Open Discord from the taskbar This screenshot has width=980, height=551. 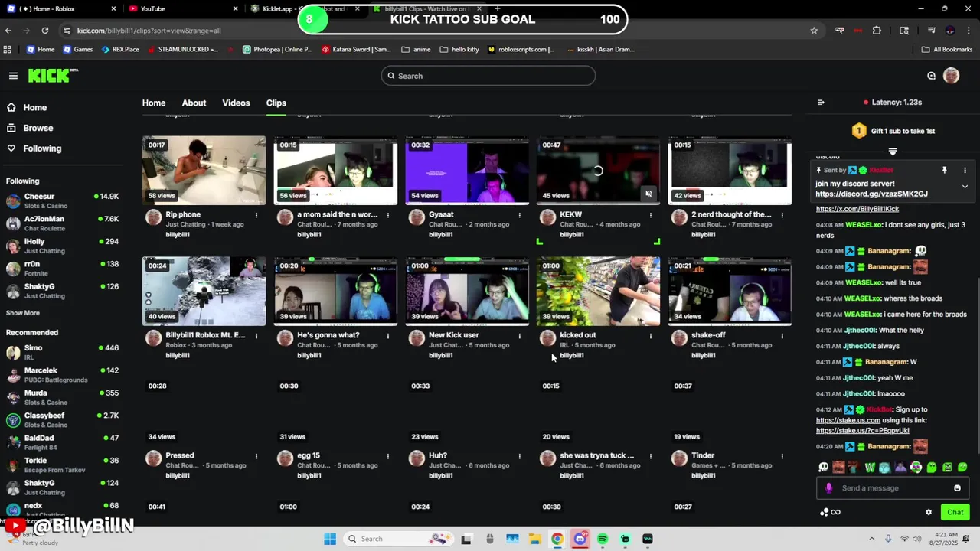click(x=580, y=539)
